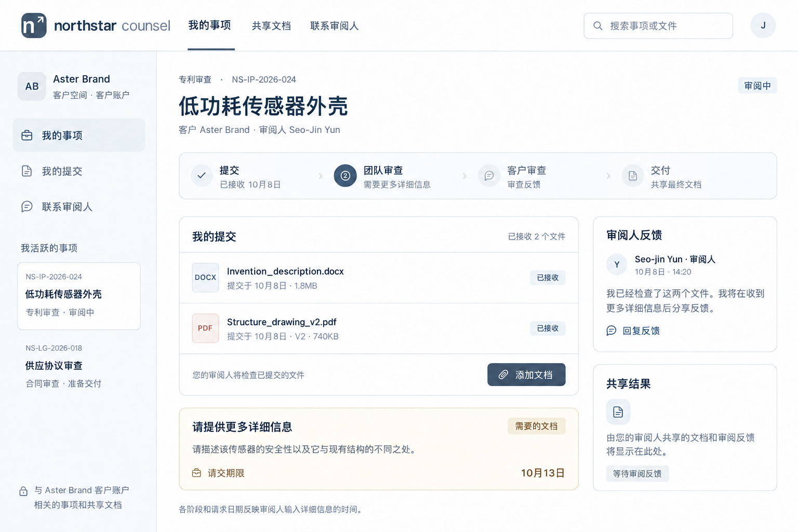This screenshot has width=798, height=532.
Task: Click the briefcase icon beside 我的事项 in sidebar
Action: click(x=27, y=136)
